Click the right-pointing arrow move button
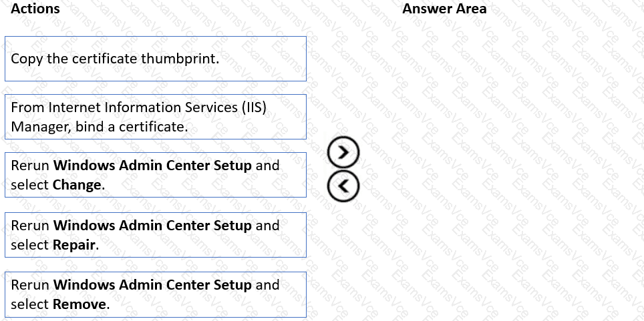Image resolution: width=644 pixels, height=321 pixels. point(343,153)
